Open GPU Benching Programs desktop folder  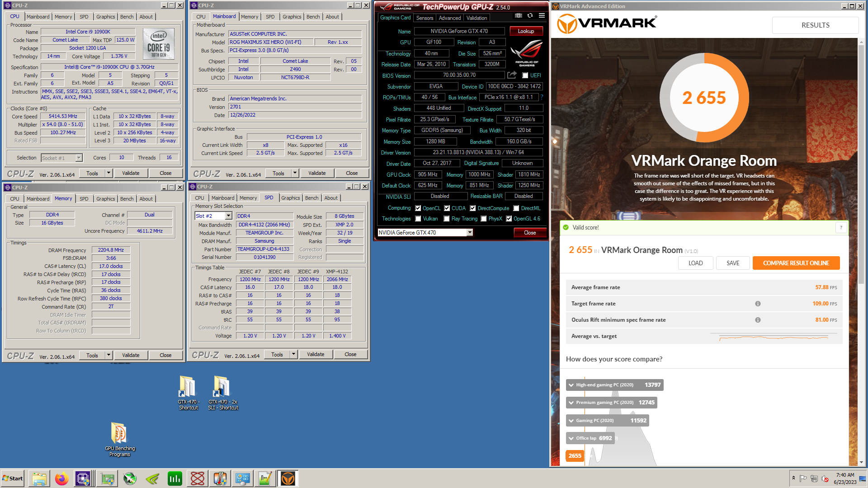(x=120, y=439)
